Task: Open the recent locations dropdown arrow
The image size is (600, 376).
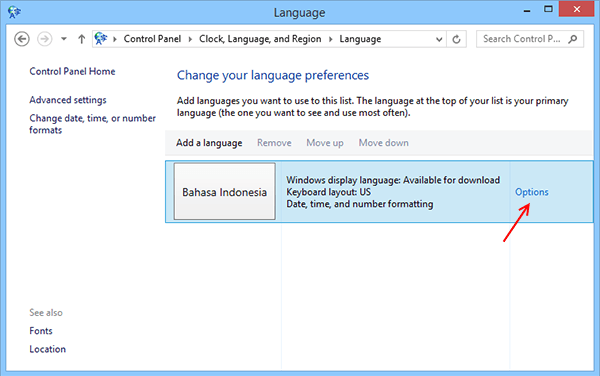Action: pos(64,39)
